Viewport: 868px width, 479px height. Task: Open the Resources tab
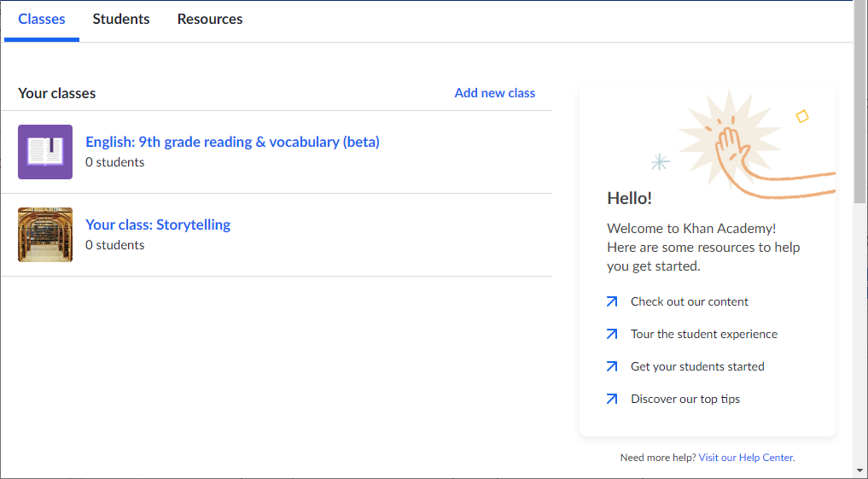pyautogui.click(x=210, y=20)
